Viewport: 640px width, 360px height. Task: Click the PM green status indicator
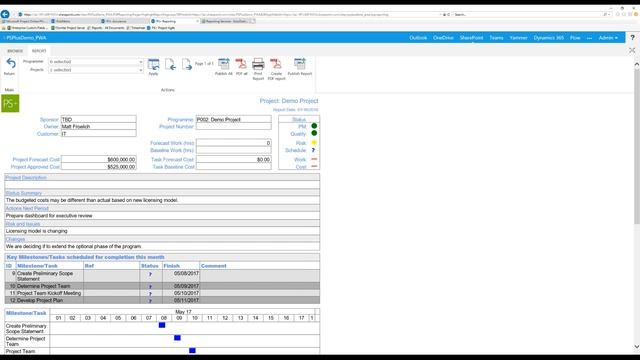(314, 126)
